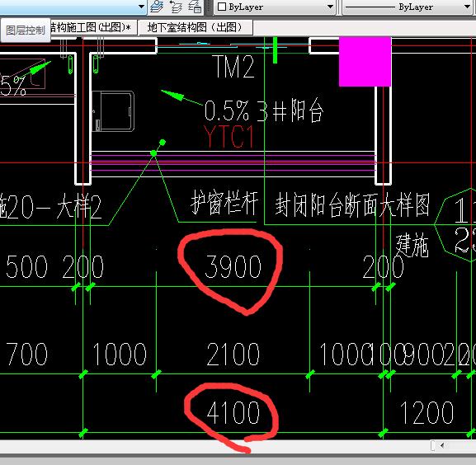Screen dimensions: 476x465
Task: Select the 封闭阳台断面大样图 text
Action: tap(352, 205)
